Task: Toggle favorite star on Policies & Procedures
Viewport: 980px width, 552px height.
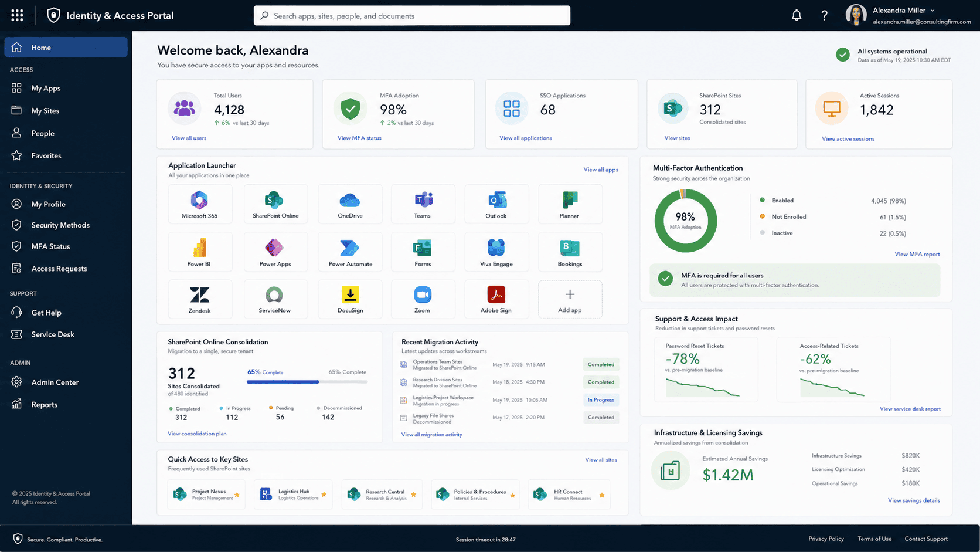Action: click(512, 495)
